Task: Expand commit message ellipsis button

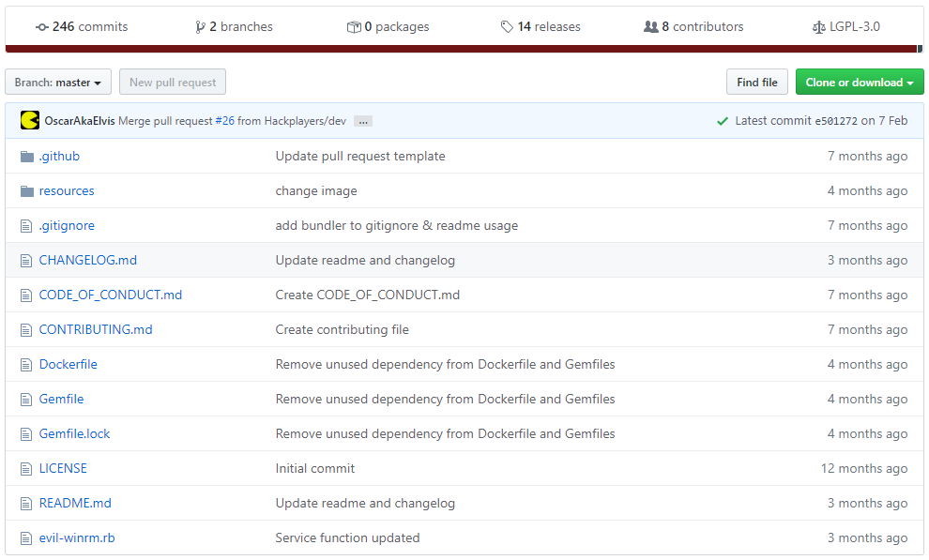Action: pyautogui.click(x=363, y=121)
